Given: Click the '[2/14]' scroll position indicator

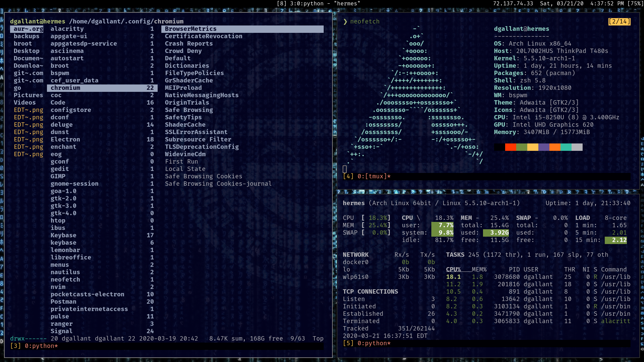Looking at the screenshot, I should coord(619,21).
